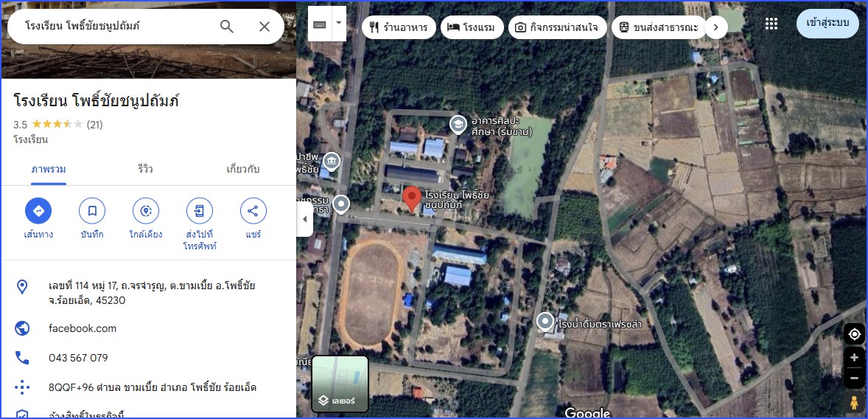Open input tools dropdown arrow
Image resolution: width=868 pixels, height=419 pixels.
(339, 24)
